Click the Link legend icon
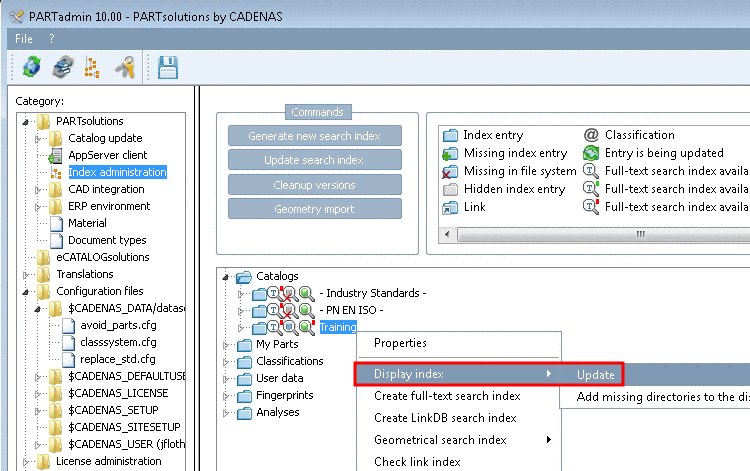 [450, 208]
